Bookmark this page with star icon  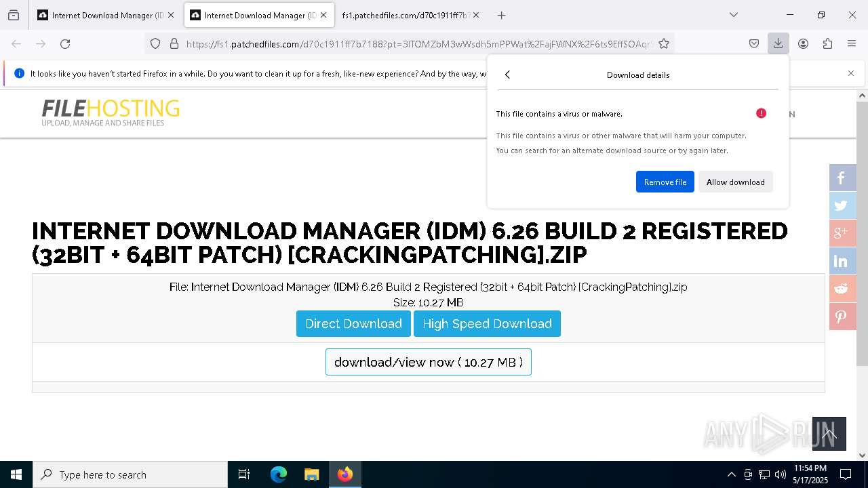(x=664, y=43)
